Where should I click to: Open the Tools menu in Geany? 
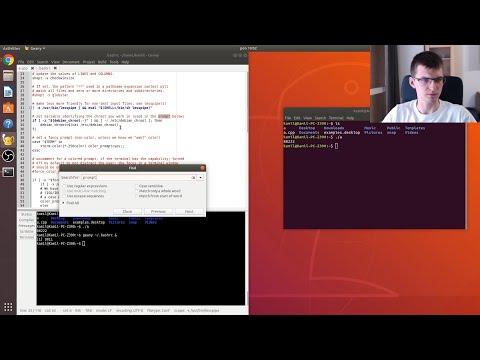click(114, 62)
